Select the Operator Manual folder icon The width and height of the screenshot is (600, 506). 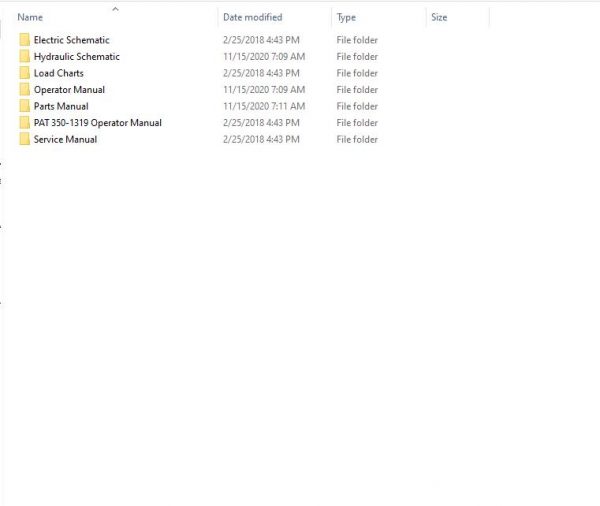pos(24,90)
